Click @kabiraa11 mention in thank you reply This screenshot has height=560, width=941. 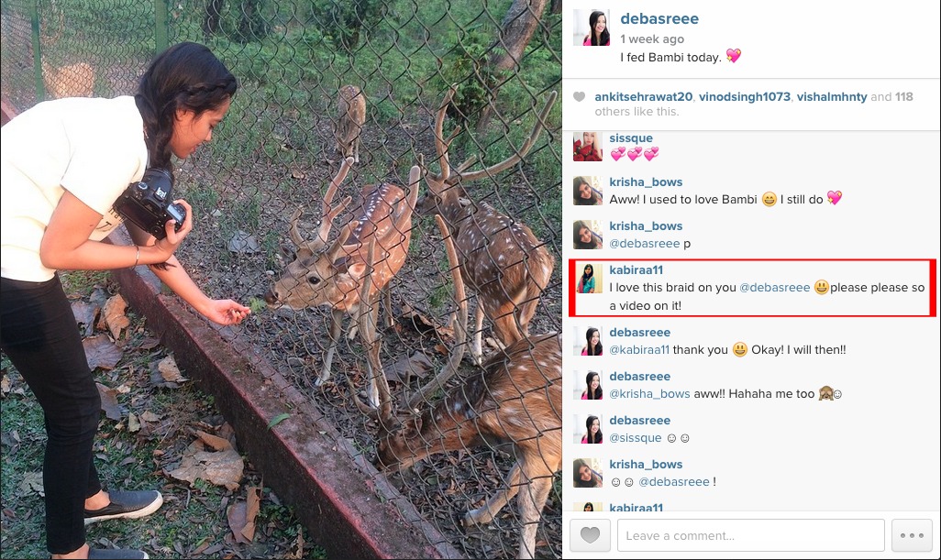click(x=639, y=350)
